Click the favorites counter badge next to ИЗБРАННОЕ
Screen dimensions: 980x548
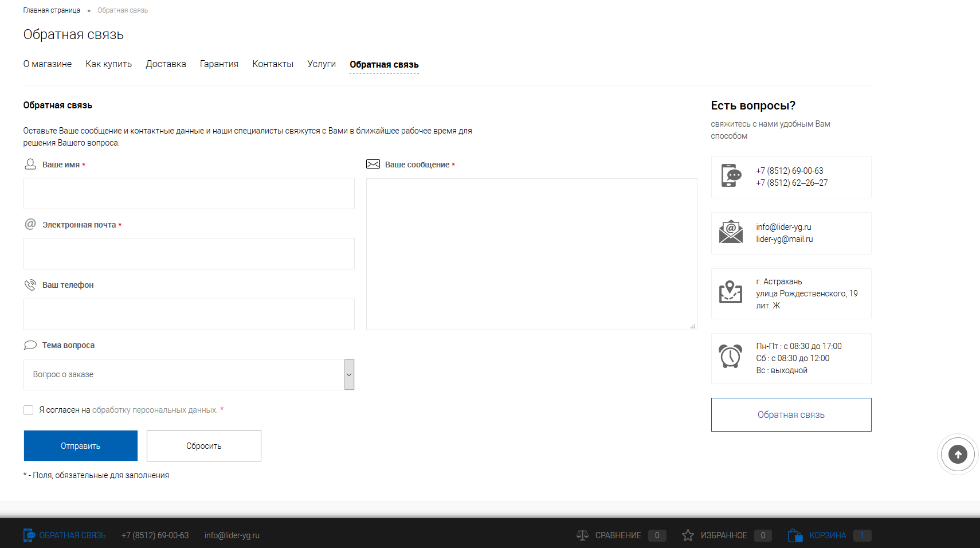763,535
